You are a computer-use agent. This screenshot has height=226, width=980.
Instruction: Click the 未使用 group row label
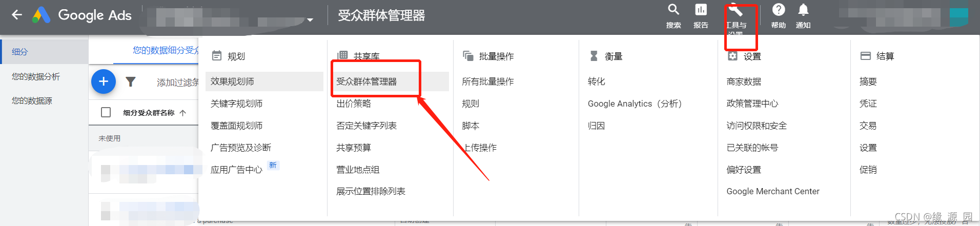pyautogui.click(x=110, y=138)
